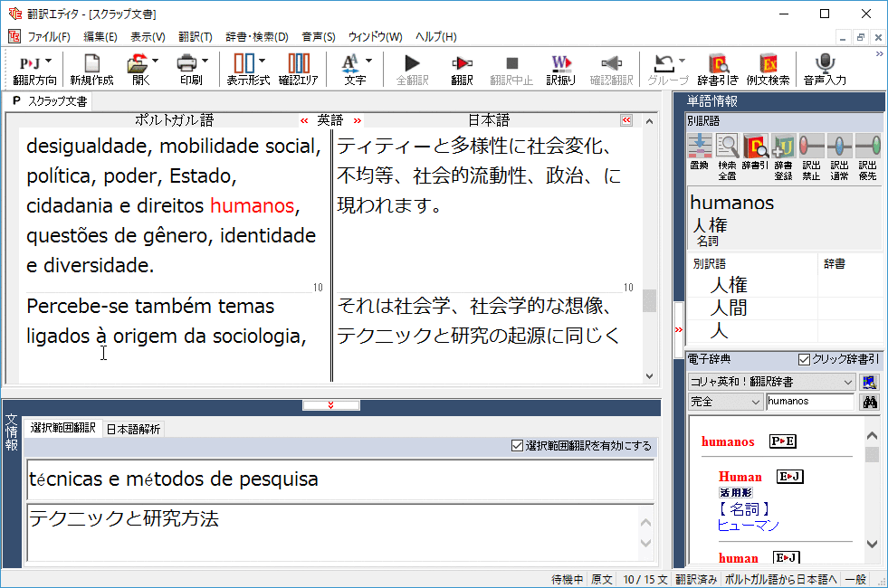
Task: Open the 辞書・検索(D) menu
Action: [x=257, y=37]
